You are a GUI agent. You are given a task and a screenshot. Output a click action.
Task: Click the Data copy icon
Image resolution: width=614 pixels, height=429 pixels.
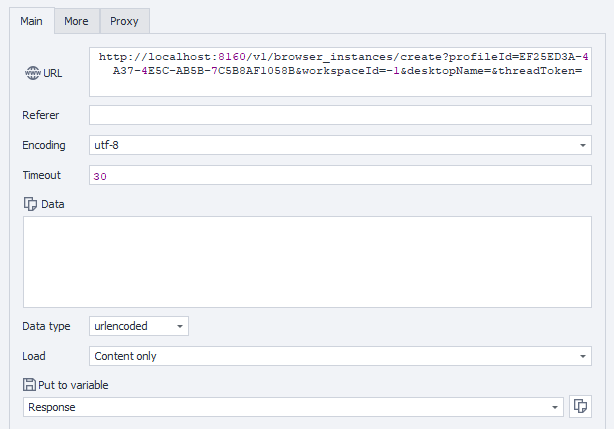click(30, 204)
